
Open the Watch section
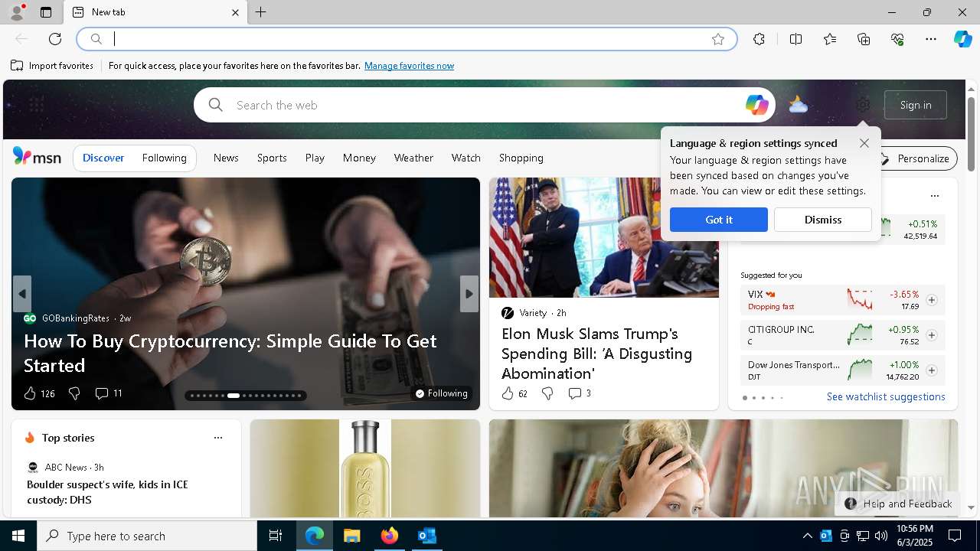tap(465, 158)
